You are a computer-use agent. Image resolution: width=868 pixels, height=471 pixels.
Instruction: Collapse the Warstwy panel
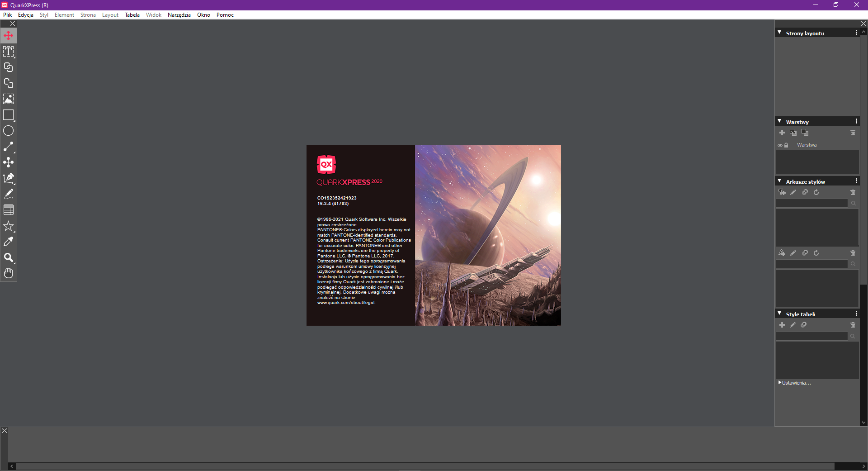coord(779,121)
